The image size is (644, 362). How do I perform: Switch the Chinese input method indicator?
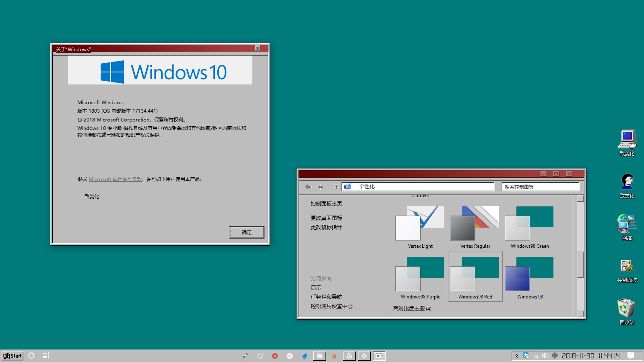pyautogui.click(x=555, y=356)
